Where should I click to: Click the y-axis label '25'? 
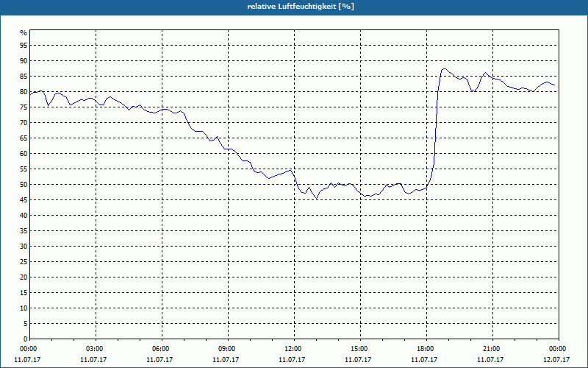tap(24, 262)
